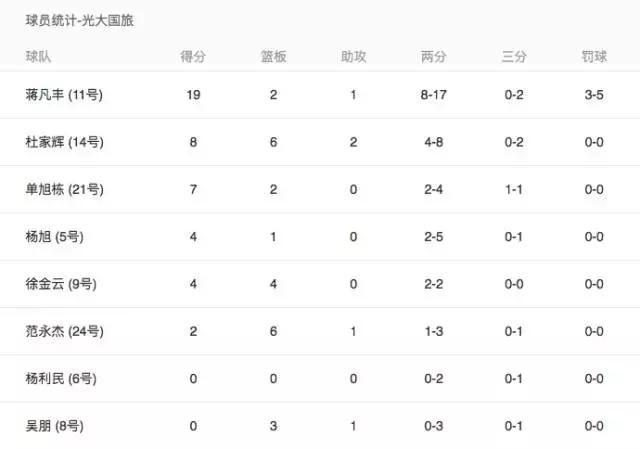Viewport: 640px width, 449px height.
Task: Open player 徐金云 (9号)
Action: tap(60, 284)
